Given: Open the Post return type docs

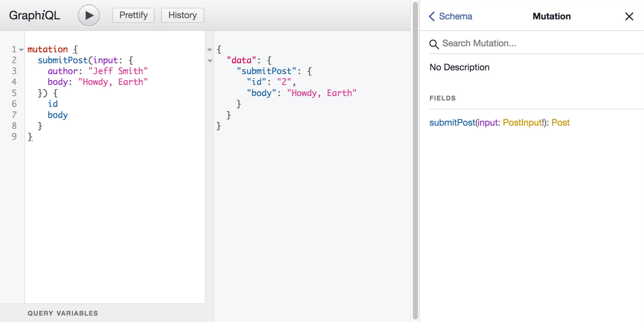Looking at the screenshot, I should point(560,123).
